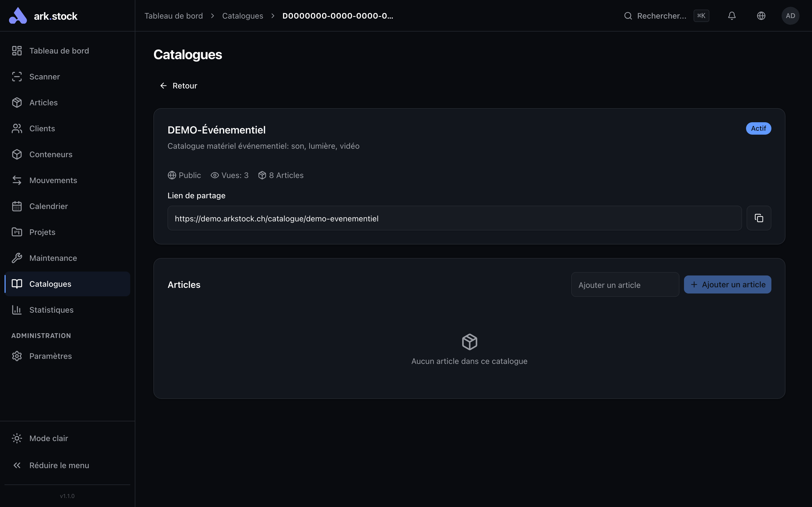Click the globe language icon in header
Image resolution: width=812 pixels, height=507 pixels.
(761, 16)
